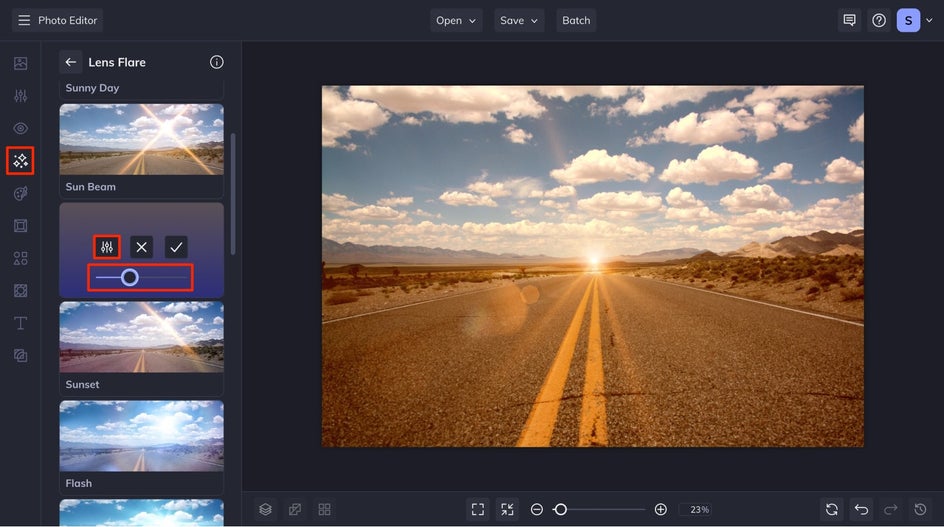Image resolution: width=944 pixels, height=527 pixels.
Task: Select the Sun Beam effect thumbnail
Action: (x=141, y=140)
